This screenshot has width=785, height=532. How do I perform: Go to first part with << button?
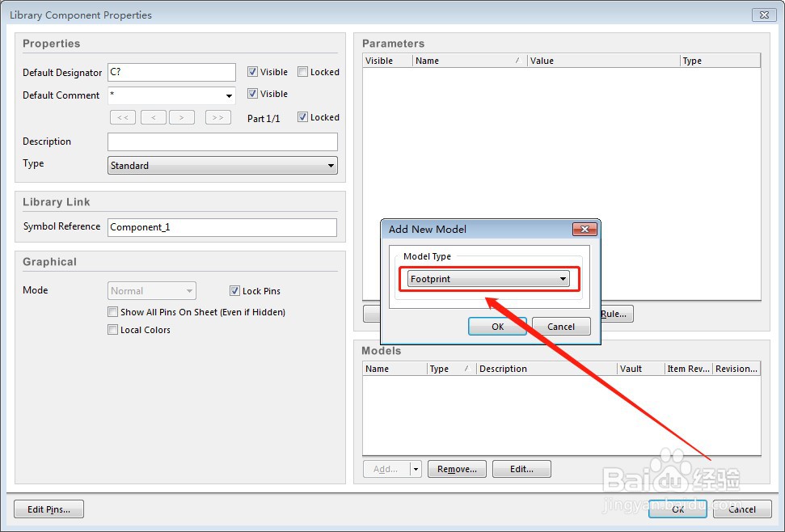[123, 117]
